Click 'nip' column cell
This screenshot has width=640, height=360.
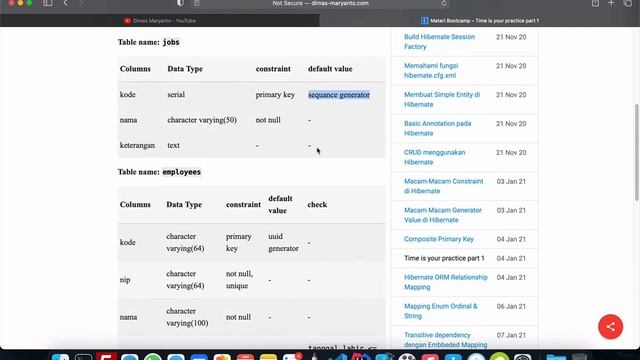pyautogui.click(x=125, y=280)
